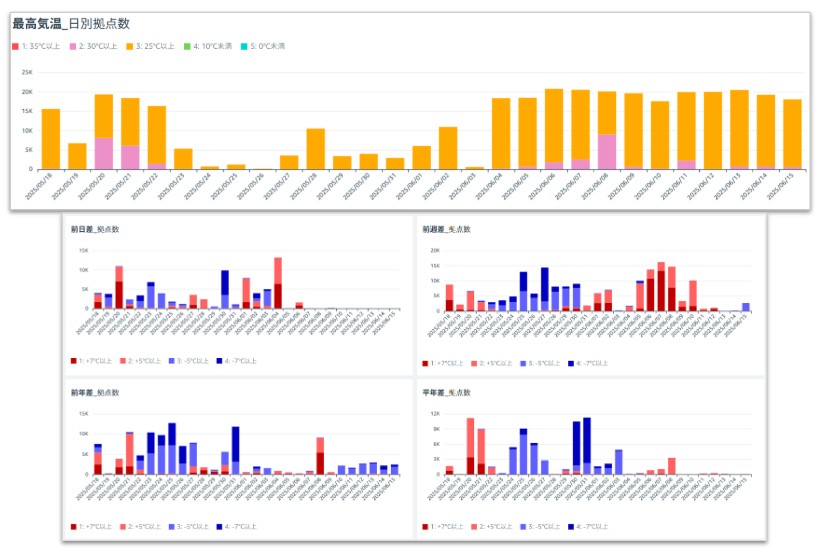Image resolution: width=819 pixels, height=550 pixels.
Task: Click the 最高気温_日別拠点数 chart title
Action: tap(70, 23)
